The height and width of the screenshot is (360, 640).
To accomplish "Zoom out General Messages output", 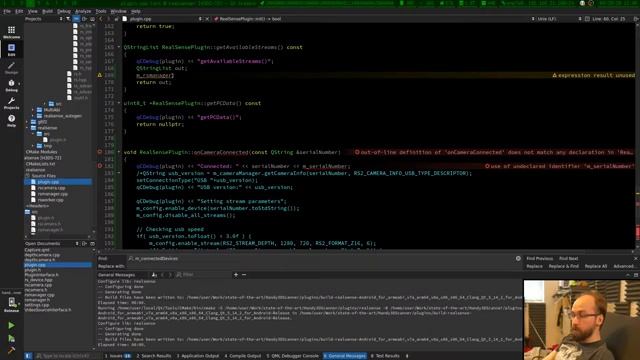I will coord(244,275).
